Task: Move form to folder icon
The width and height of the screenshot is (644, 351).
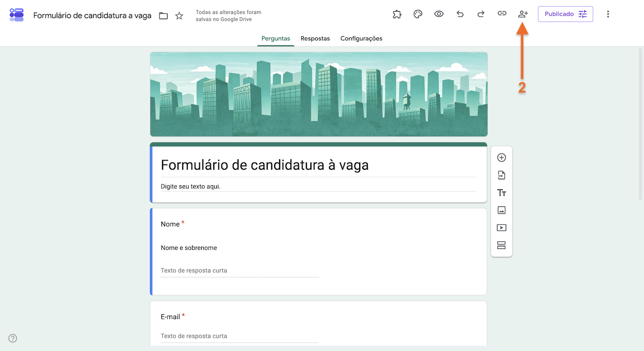Action: 164,16
